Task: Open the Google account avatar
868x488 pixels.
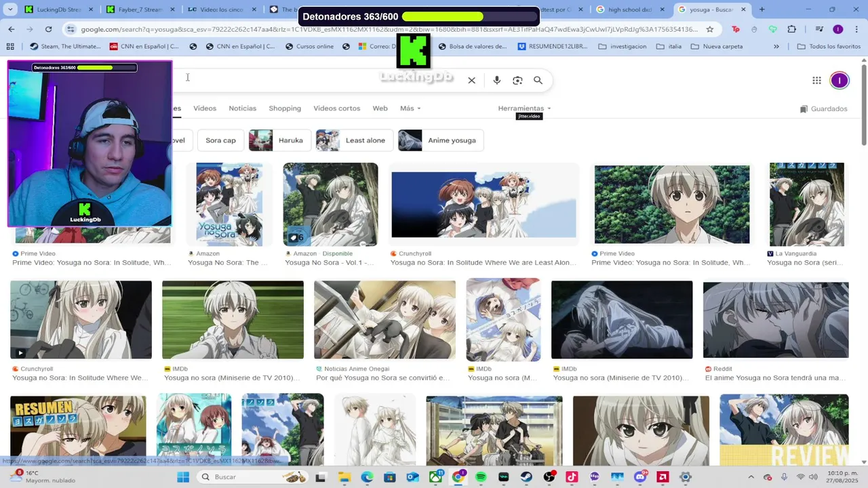Action: [x=840, y=81]
